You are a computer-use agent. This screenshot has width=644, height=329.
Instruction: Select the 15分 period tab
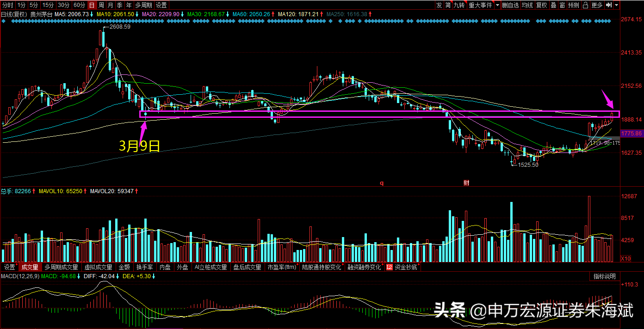48,5
